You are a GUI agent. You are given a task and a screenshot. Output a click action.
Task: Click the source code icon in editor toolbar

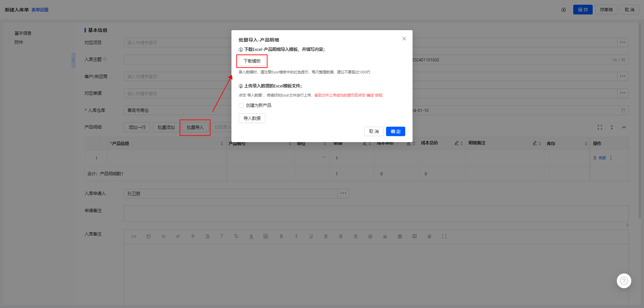pos(134,236)
